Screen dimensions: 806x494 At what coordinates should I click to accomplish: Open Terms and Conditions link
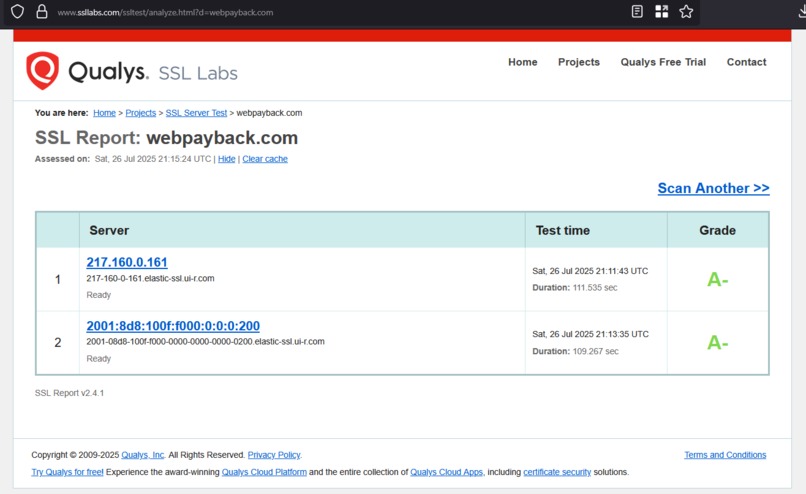pyautogui.click(x=725, y=455)
